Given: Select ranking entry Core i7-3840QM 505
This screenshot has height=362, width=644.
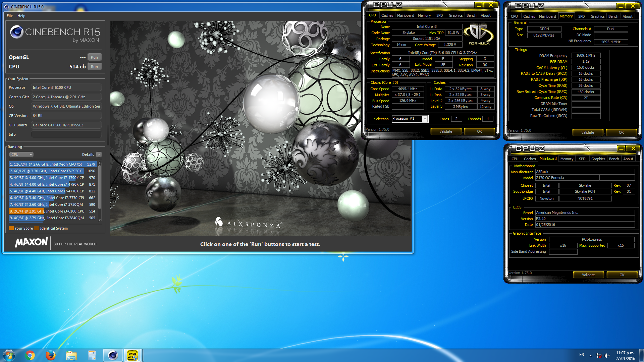Looking at the screenshot, I should (x=53, y=218).
